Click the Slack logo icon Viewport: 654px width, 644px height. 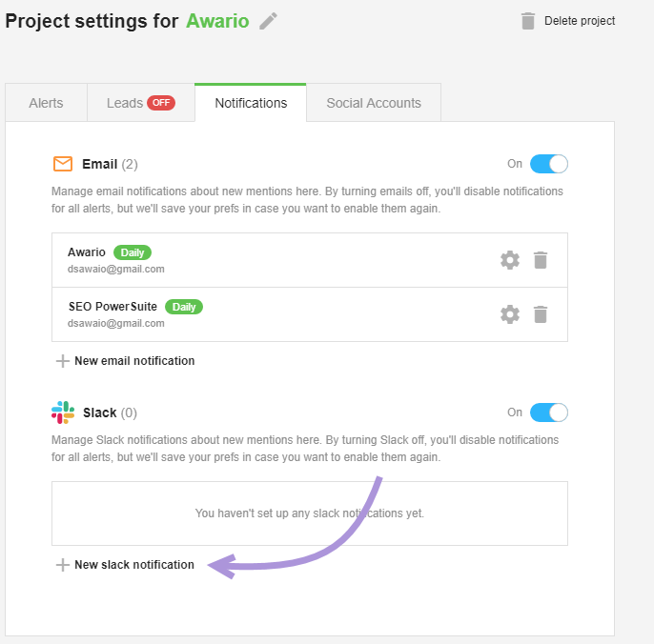click(x=63, y=413)
